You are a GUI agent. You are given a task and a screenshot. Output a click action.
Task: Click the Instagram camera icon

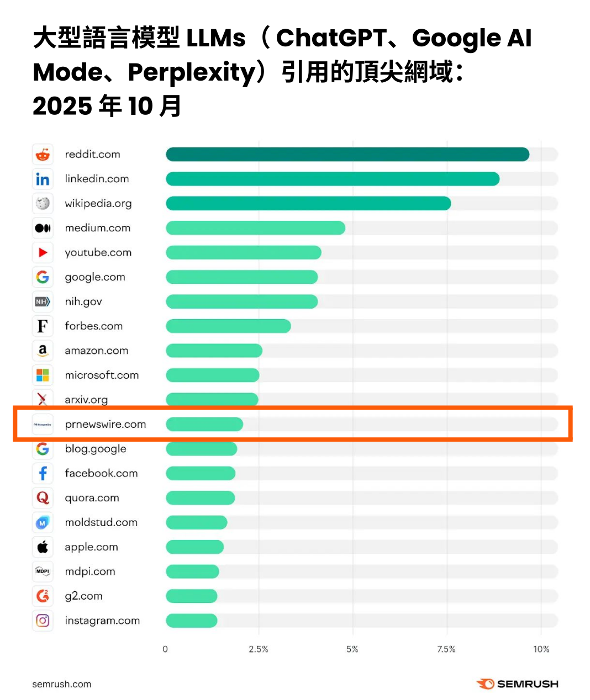[43, 621]
